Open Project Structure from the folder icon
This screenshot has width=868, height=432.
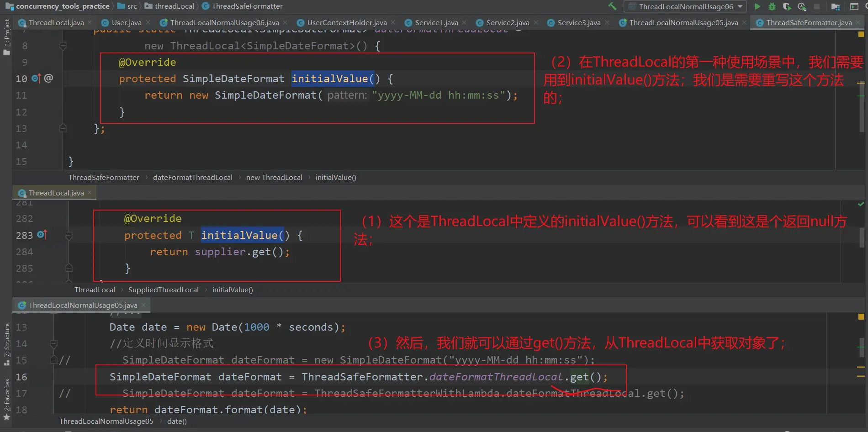(836, 6)
